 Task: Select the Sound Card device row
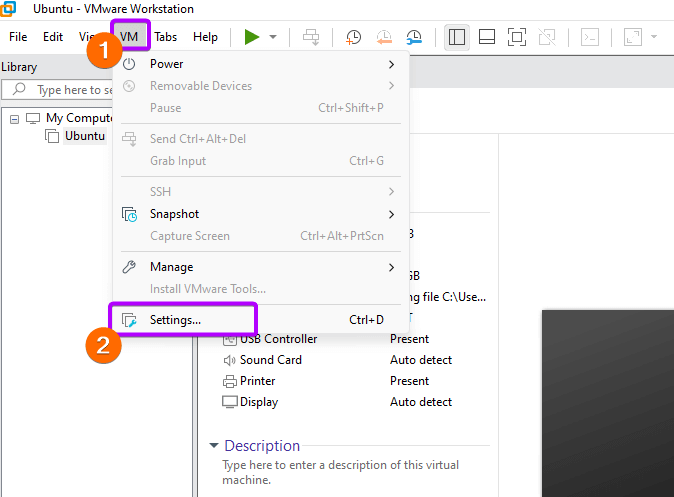click(x=337, y=360)
